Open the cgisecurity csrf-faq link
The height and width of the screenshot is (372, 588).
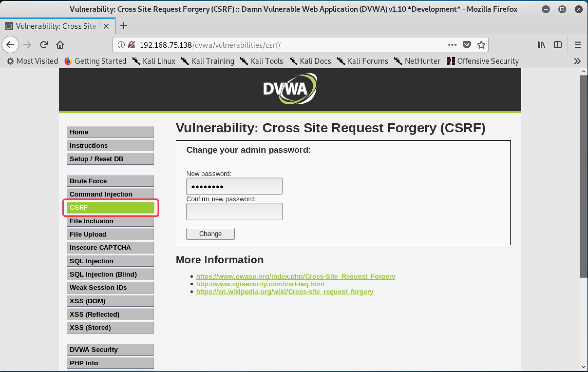(x=260, y=284)
